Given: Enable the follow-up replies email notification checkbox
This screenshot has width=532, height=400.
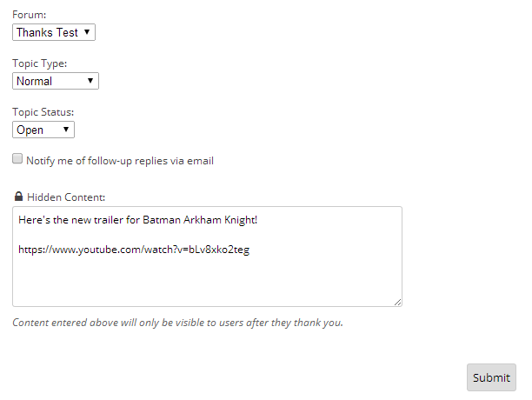Looking at the screenshot, I should point(17,158).
